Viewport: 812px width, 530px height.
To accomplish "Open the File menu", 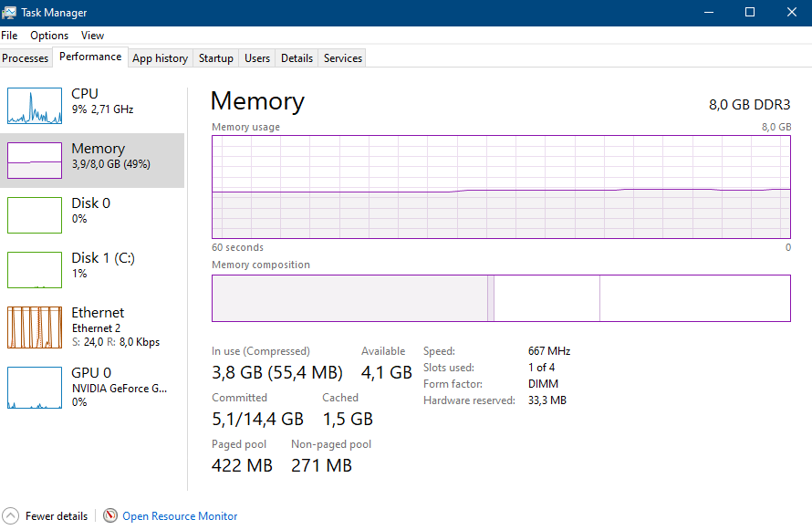I will coord(9,36).
